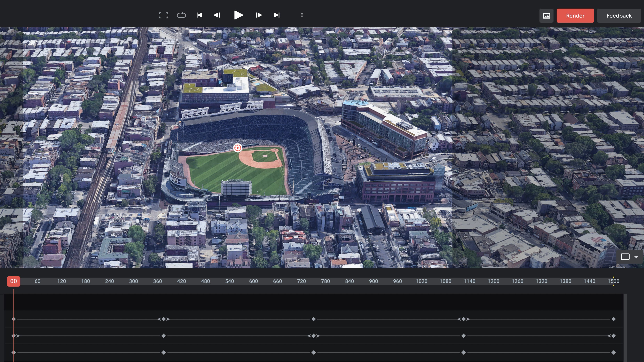Viewport: 644px width, 362px height.
Task: Step forward one frame
Action: click(259, 15)
